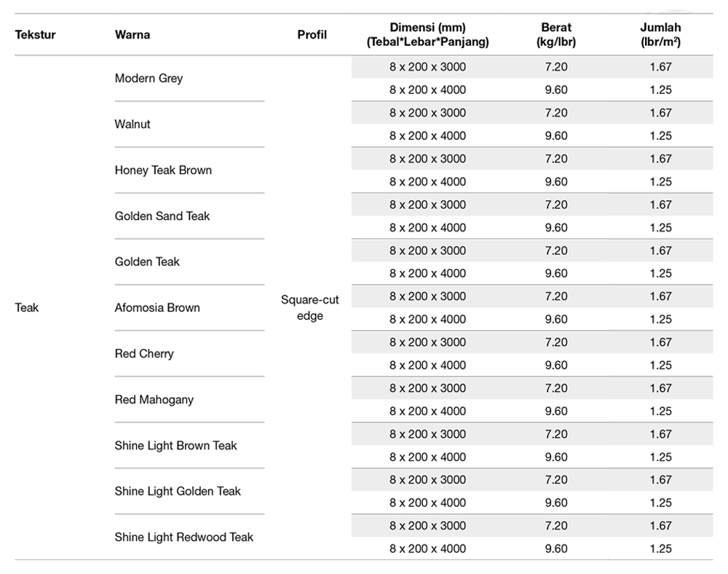Select the Dimensi (mm) column header
The image size is (728, 574).
427,35
